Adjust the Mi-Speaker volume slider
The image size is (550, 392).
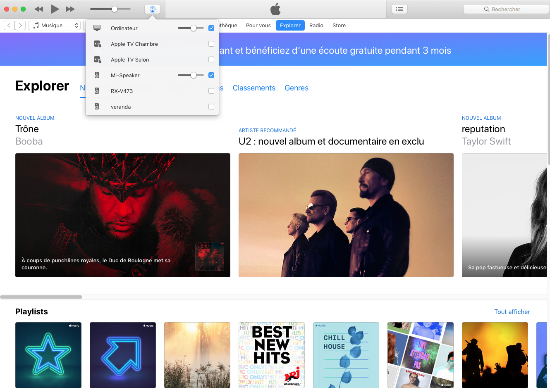point(191,75)
